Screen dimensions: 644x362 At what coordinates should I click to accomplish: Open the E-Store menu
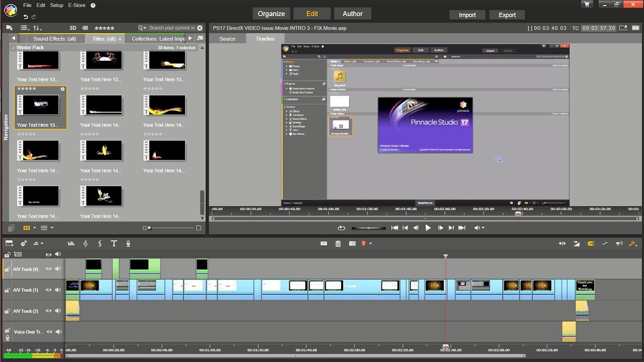tap(77, 6)
